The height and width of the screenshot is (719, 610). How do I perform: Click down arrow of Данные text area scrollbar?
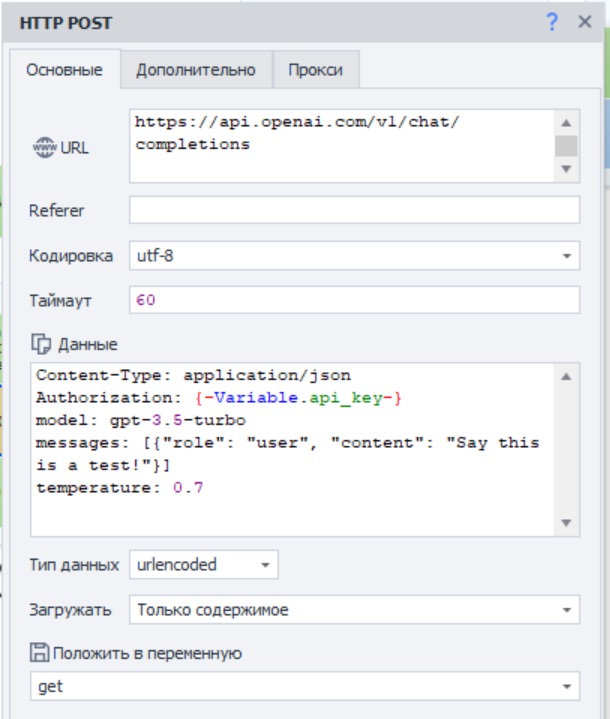(x=566, y=523)
